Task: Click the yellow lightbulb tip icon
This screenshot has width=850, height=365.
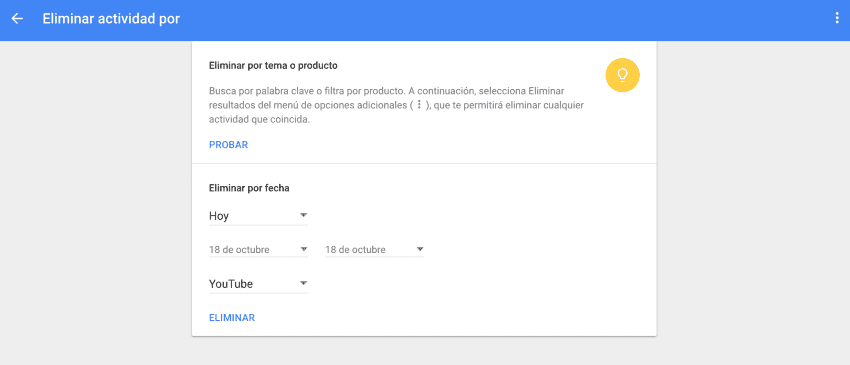Action: point(622,75)
